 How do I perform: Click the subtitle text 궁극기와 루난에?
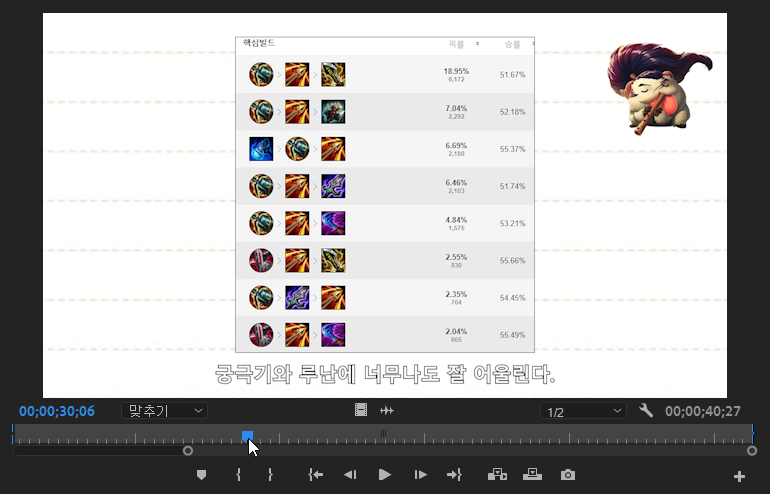click(x=285, y=374)
